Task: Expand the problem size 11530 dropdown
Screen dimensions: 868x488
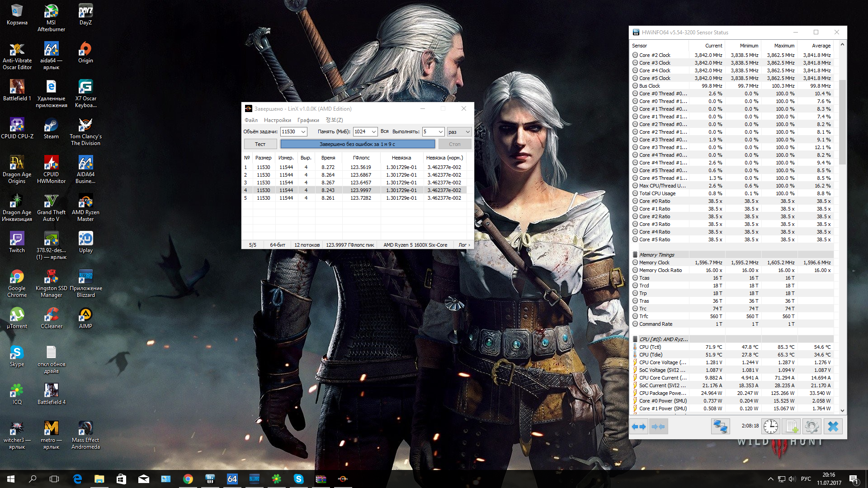Action: click(303, 131)
